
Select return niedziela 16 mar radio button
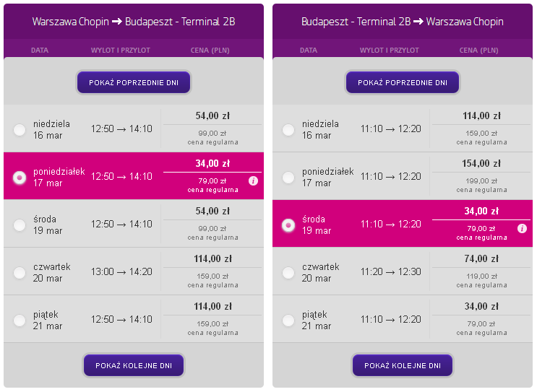(288, 130)
